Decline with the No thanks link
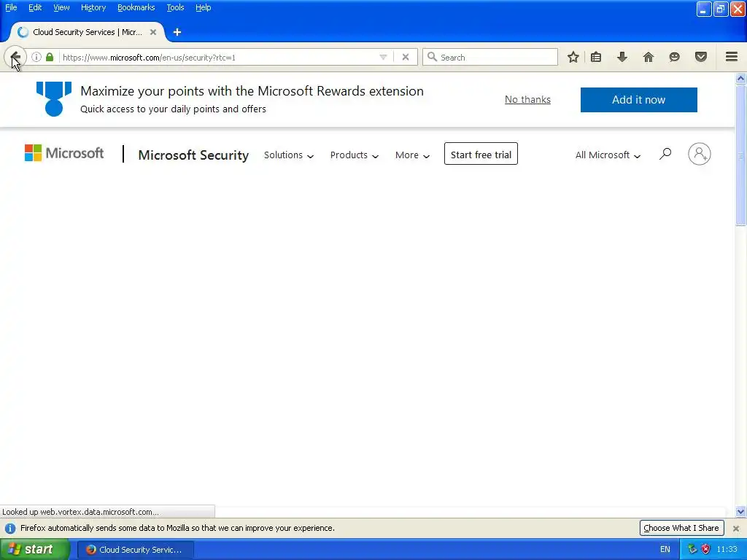Screen dimensions: 747x560 pos(527,99)
